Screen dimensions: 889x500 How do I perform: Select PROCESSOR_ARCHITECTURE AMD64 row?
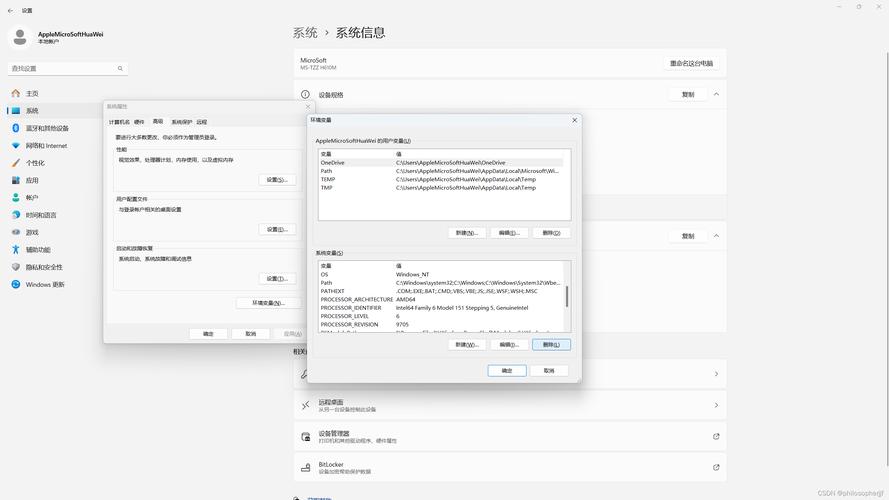pyautogui.click(x=442, y=299)
